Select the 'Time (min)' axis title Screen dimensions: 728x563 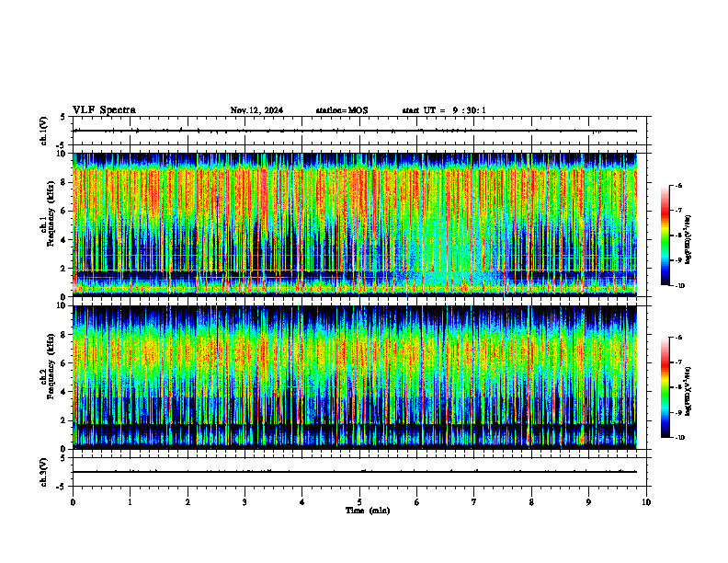(368, 511)
